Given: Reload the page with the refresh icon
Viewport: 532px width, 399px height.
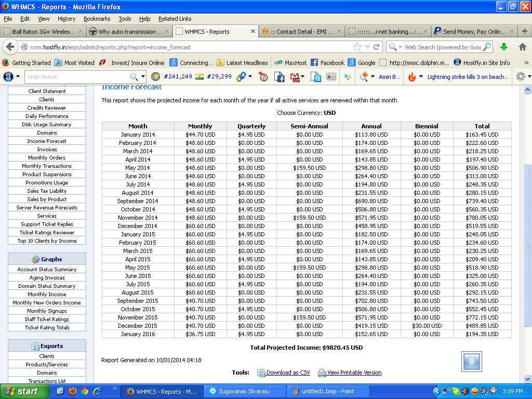Looking at the screenshot, I should 377,47.
